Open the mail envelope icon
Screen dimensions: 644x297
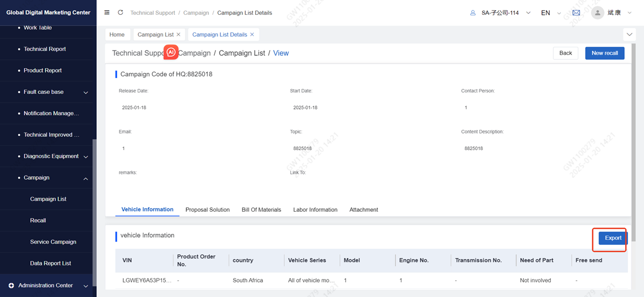(576, 13)
